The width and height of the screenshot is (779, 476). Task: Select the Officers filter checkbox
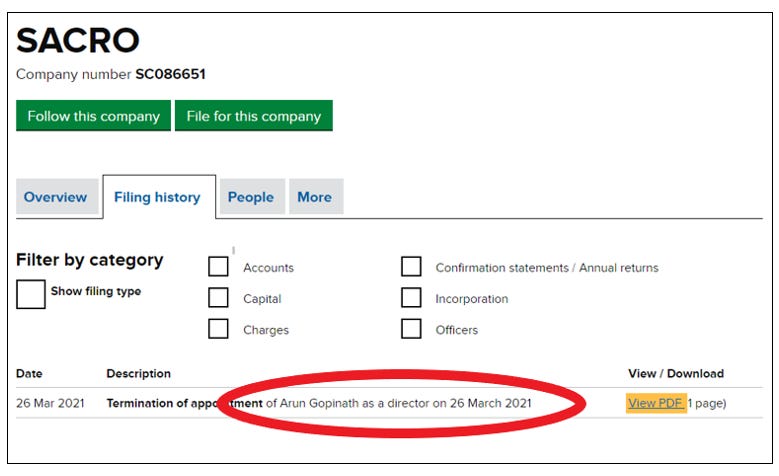pyautogui.click(x=411, y=328)
